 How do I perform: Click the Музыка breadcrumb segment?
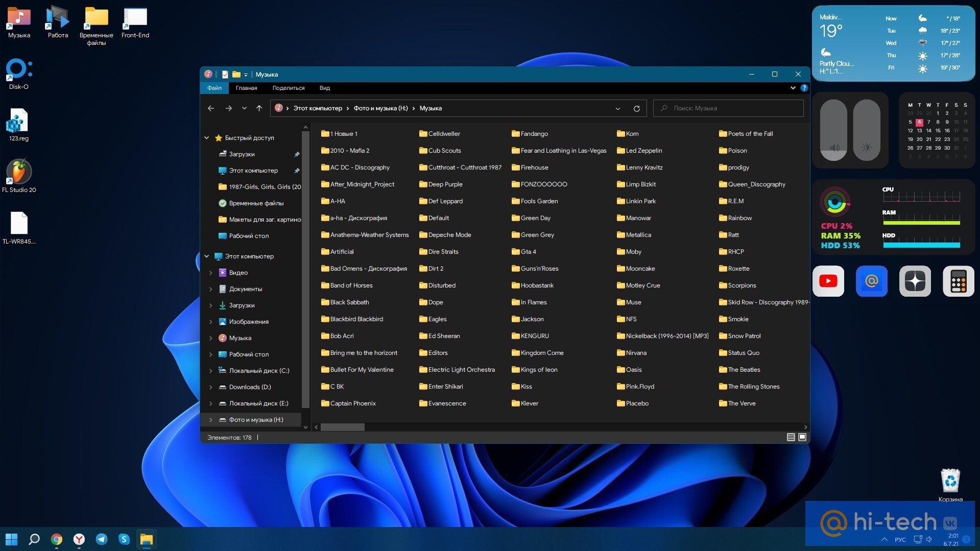[431, 108]
